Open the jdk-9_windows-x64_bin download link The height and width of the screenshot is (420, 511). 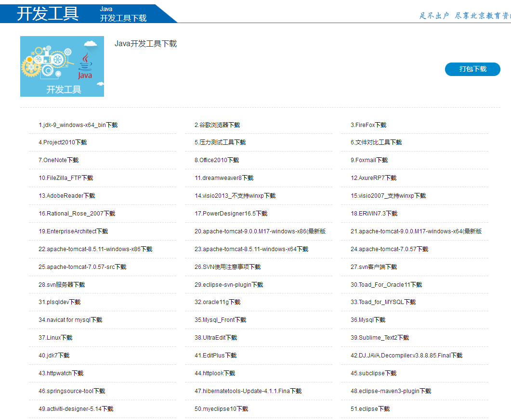[x=78, y=125]
